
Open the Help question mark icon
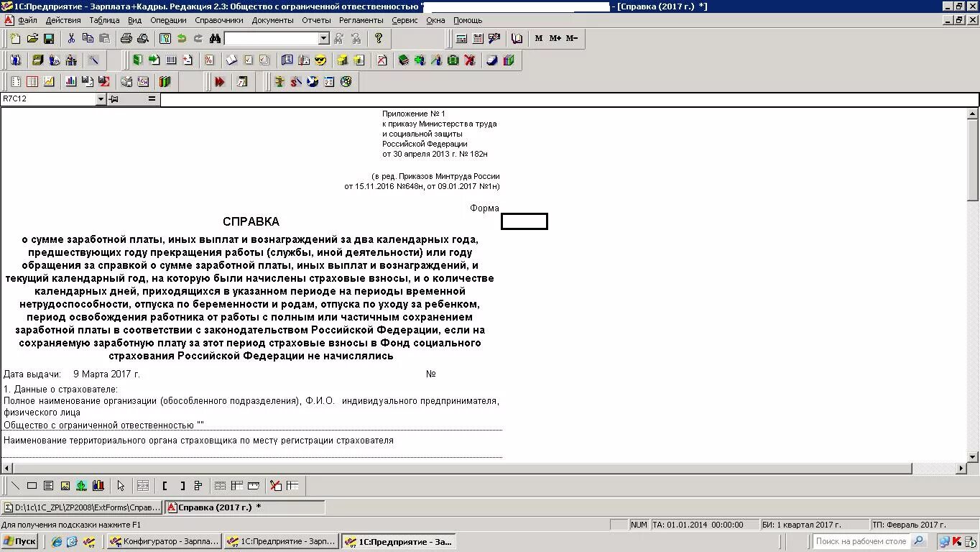[x=379, y=38]
